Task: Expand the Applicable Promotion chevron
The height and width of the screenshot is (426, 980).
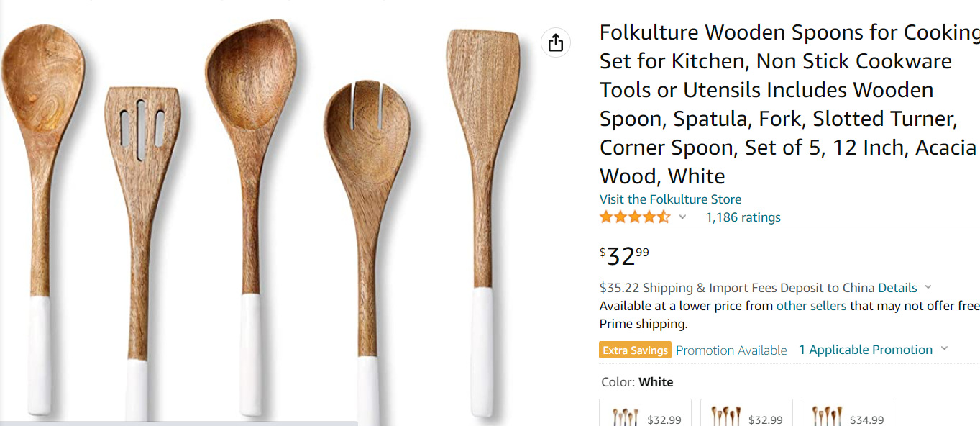Action: tap(944, 349)
